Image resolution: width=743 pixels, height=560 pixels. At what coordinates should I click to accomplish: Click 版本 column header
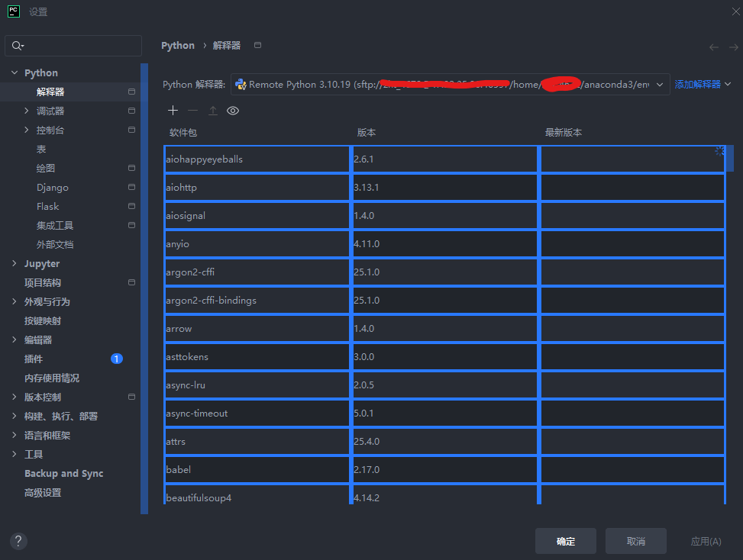click(x=367, y=133)
